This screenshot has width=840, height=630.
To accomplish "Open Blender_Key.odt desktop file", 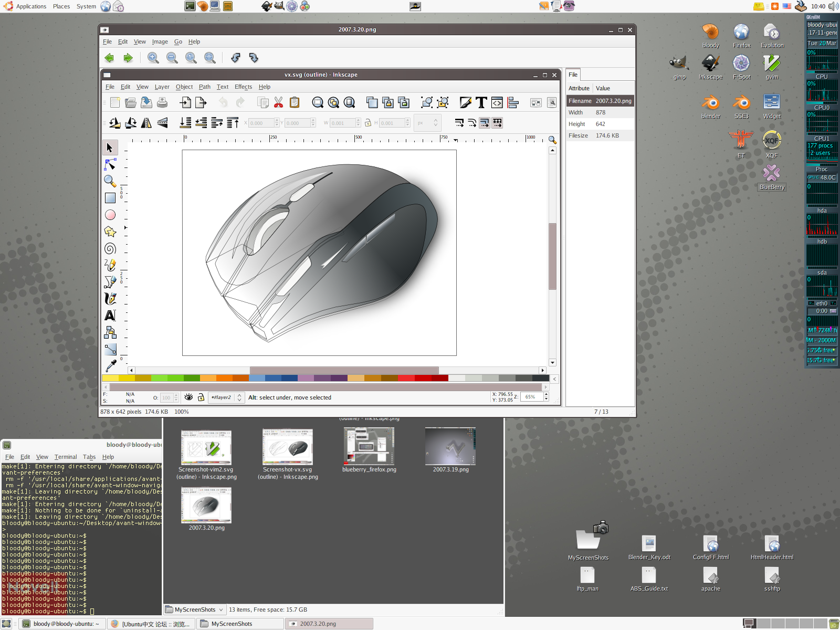I will (649, 548).
